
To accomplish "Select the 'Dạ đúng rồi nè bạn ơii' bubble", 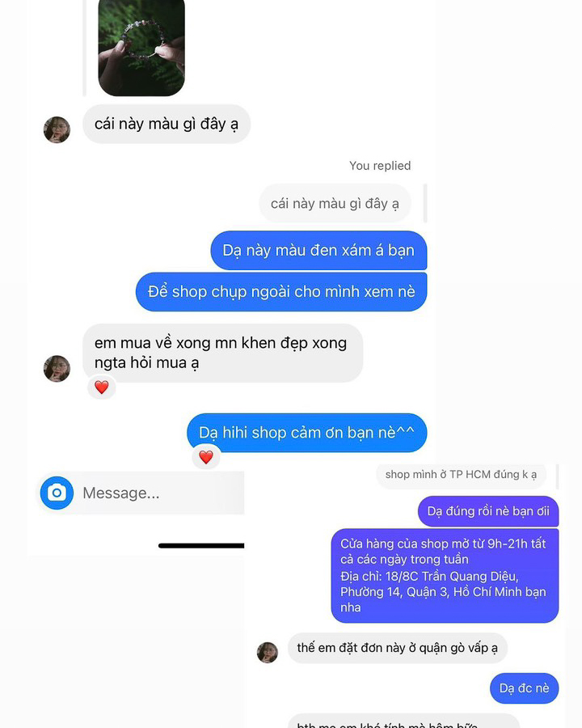I will tap(488, 511).
